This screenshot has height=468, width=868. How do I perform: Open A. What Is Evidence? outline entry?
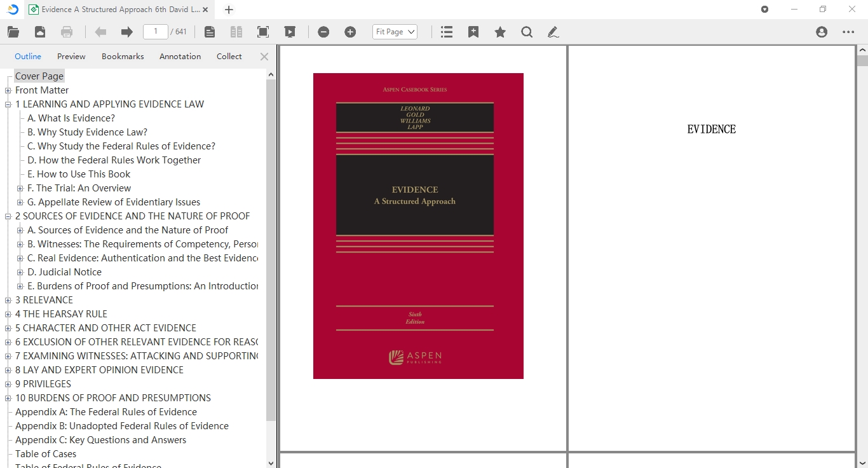click(71, 118)
